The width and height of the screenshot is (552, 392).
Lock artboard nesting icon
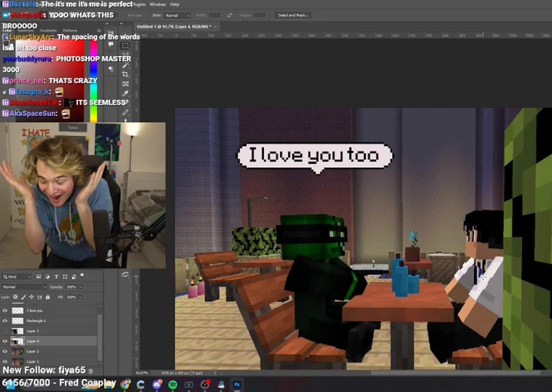40,297
